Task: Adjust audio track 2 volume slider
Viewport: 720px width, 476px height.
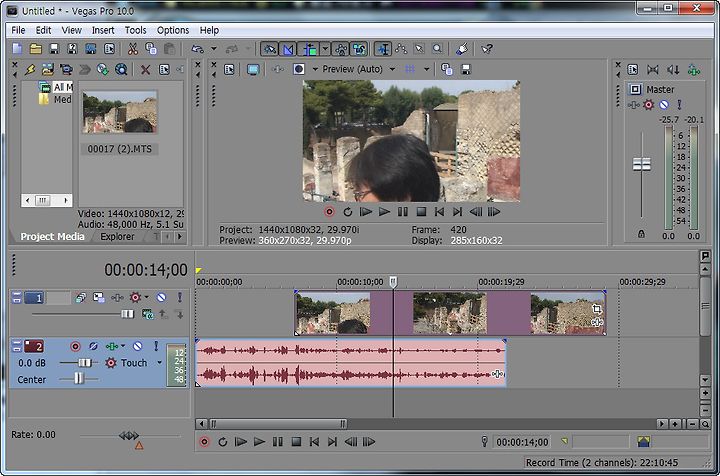Action: pyautogui.click(x=85, y=363)
